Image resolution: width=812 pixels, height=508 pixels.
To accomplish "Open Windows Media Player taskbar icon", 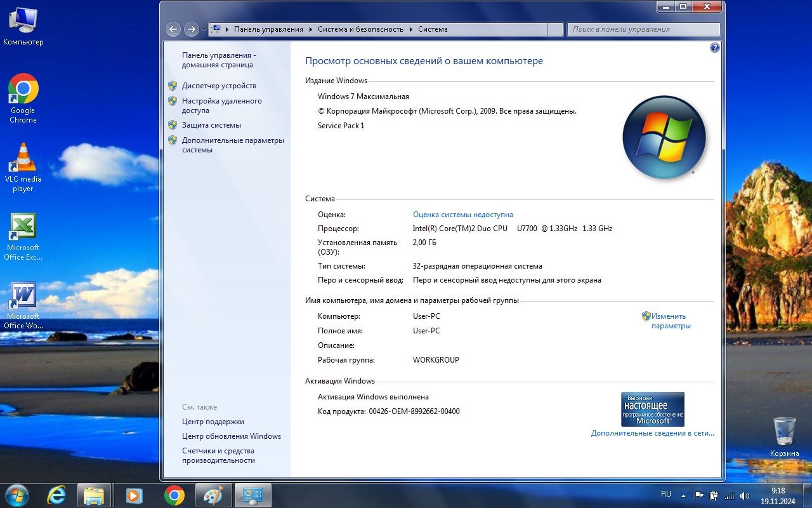I will click(x=134, y=495).
